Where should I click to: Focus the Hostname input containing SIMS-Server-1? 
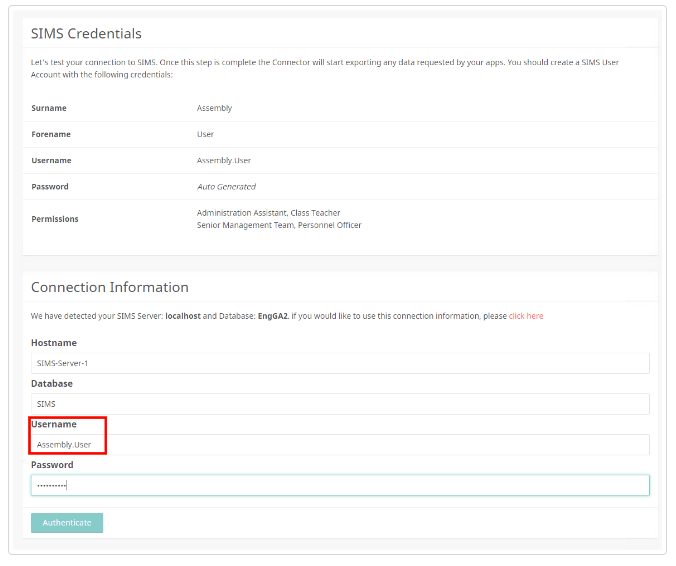point(340,363)
